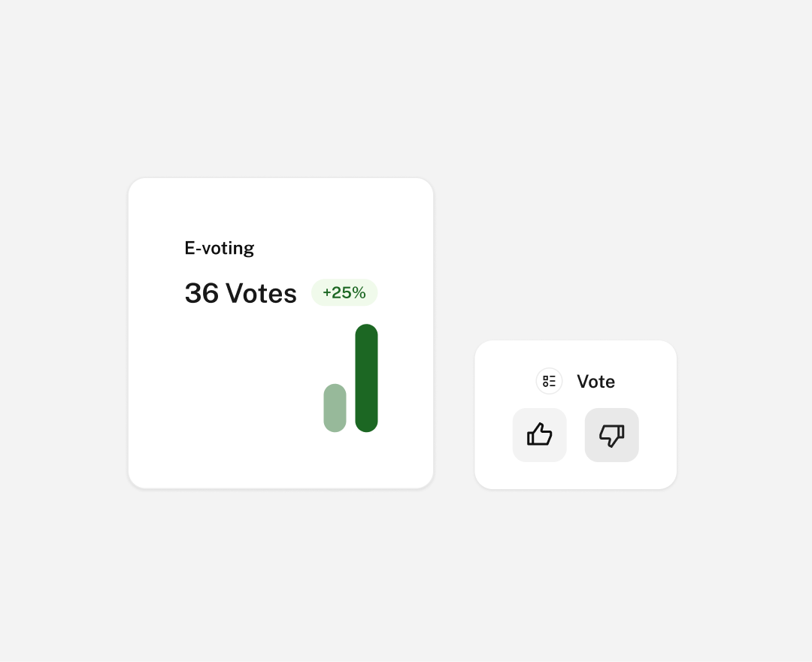Click the green percentage pill beside 36 Votes
The width and height of the screenshot is (812, 662).
tap(344, 293)
